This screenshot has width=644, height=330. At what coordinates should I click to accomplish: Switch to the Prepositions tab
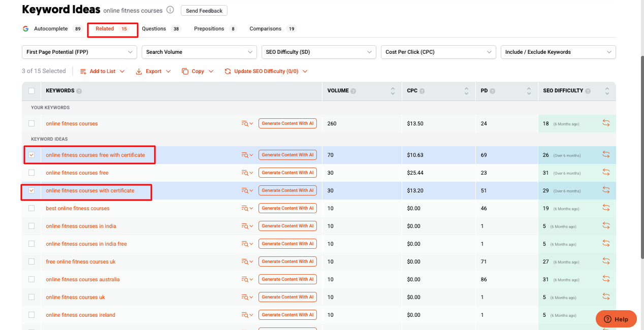[215, 29]
